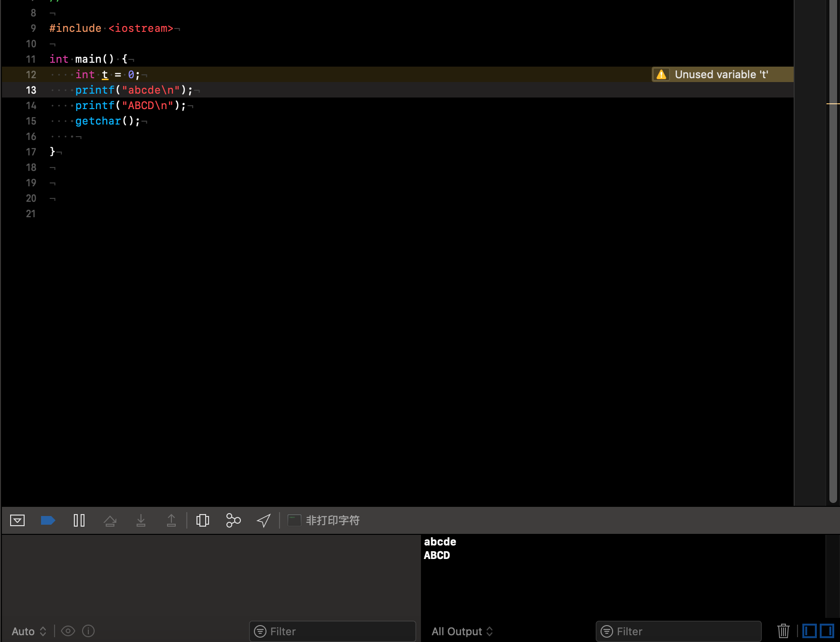Click the underlined variable t

point(105,75)
